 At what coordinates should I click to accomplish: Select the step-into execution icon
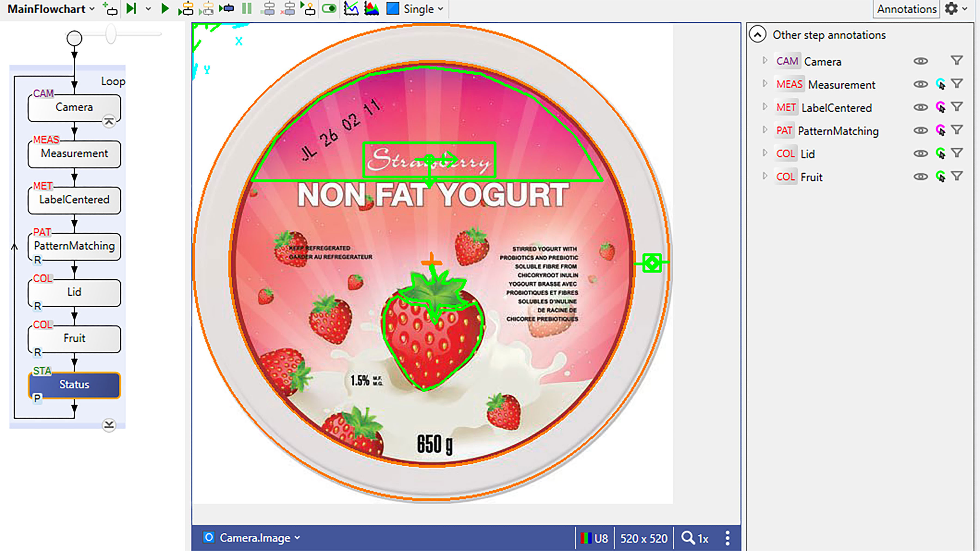tap(187, 9)
